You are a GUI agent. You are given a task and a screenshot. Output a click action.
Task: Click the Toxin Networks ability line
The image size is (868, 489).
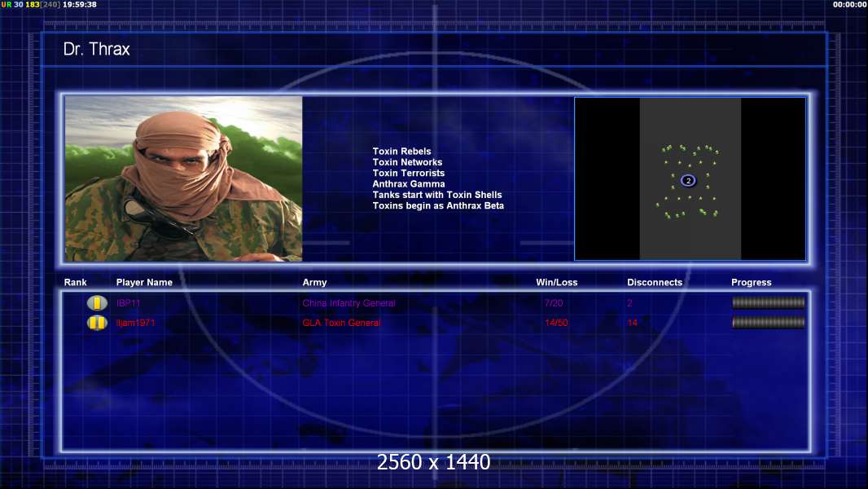click(x=407, y=162)
